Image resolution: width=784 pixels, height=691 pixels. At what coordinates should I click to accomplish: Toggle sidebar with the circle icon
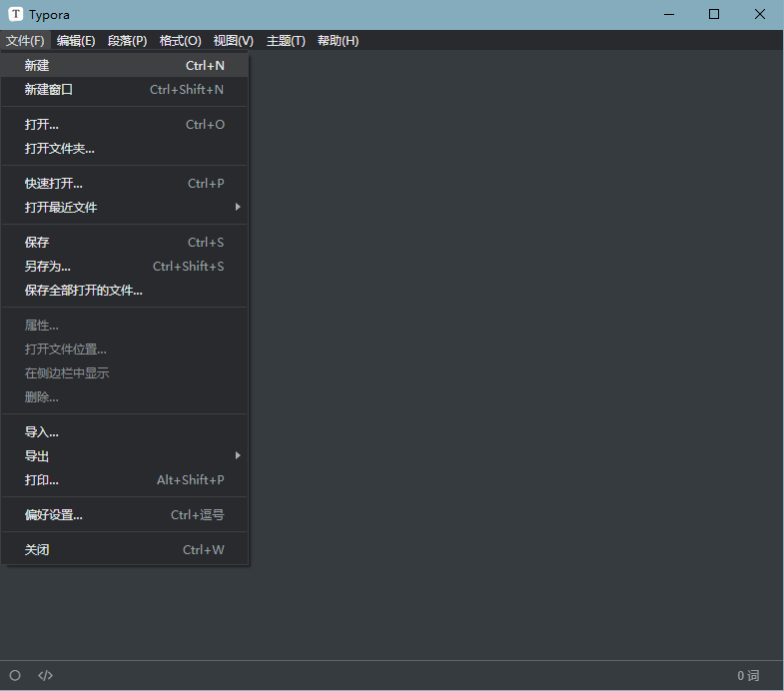pos(15,675)
